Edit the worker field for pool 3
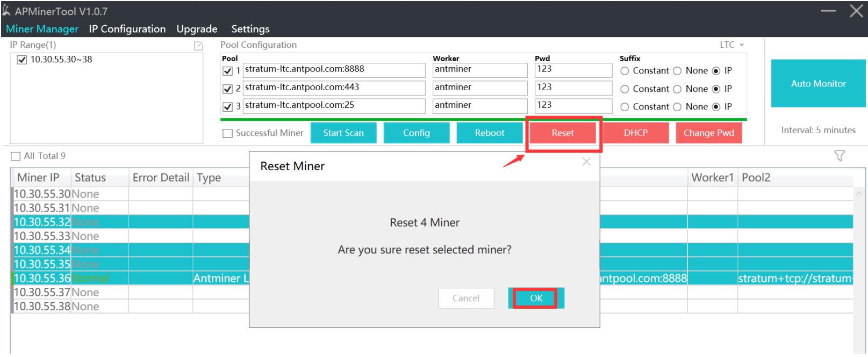Viewport: 868px width, 357px height. coord(480,106)
